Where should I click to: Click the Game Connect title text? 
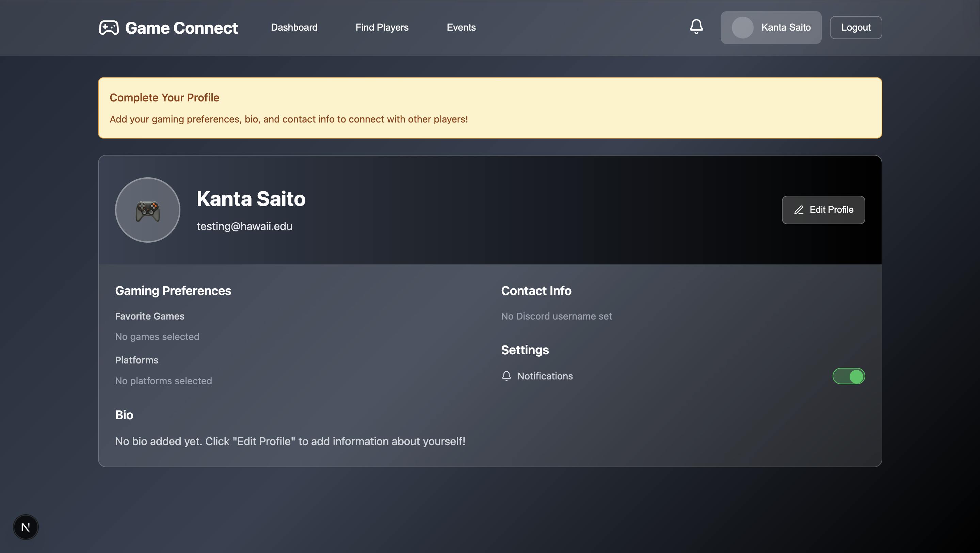[181, 28]
